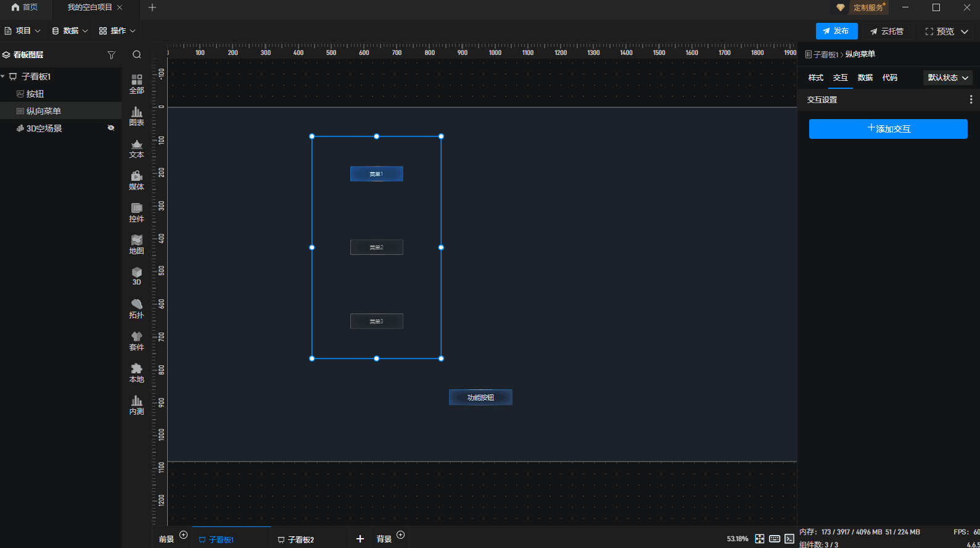Viewport: 980px width, 548px height.
Task: Switch to the 样式 style tab
Action: [815, 78]
